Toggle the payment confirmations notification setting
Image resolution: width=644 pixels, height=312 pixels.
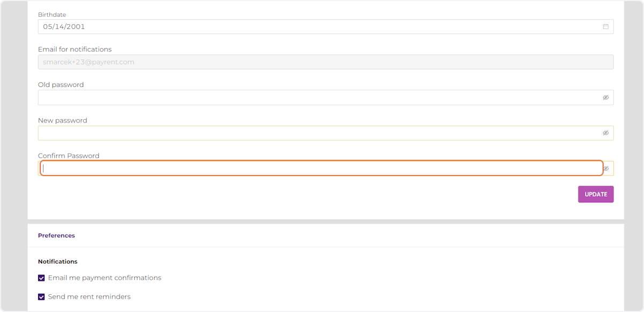tap(41, 278)
